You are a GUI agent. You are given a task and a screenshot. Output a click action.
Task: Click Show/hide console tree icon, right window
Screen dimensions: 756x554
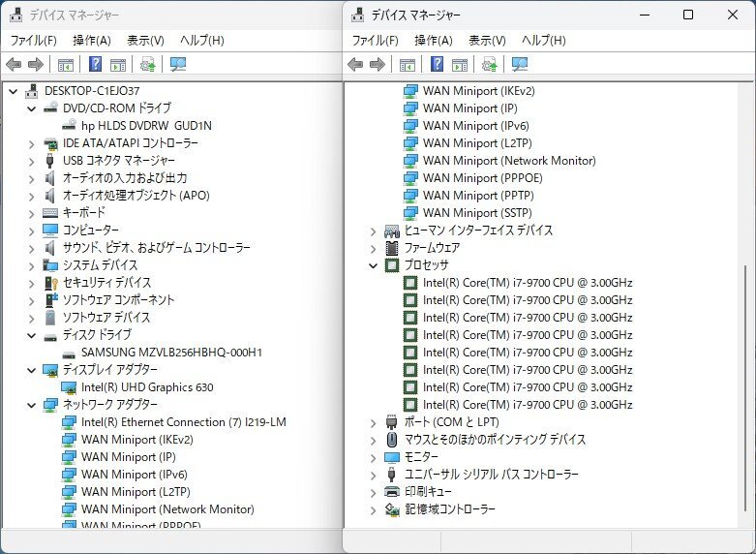[x=407, y=64]
